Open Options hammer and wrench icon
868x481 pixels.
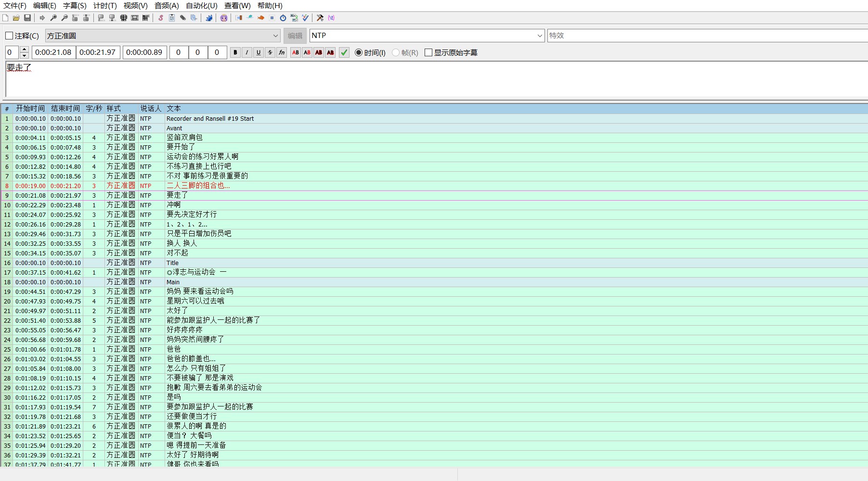tap(320, 18)
